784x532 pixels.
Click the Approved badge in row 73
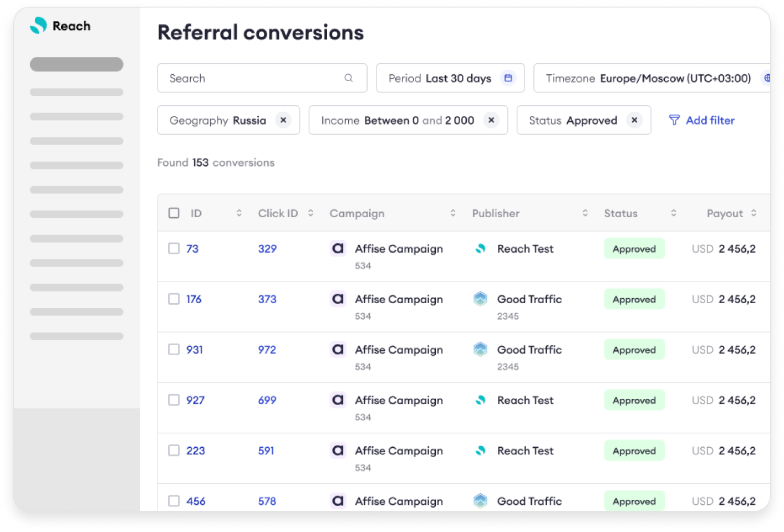pos(634,249)
